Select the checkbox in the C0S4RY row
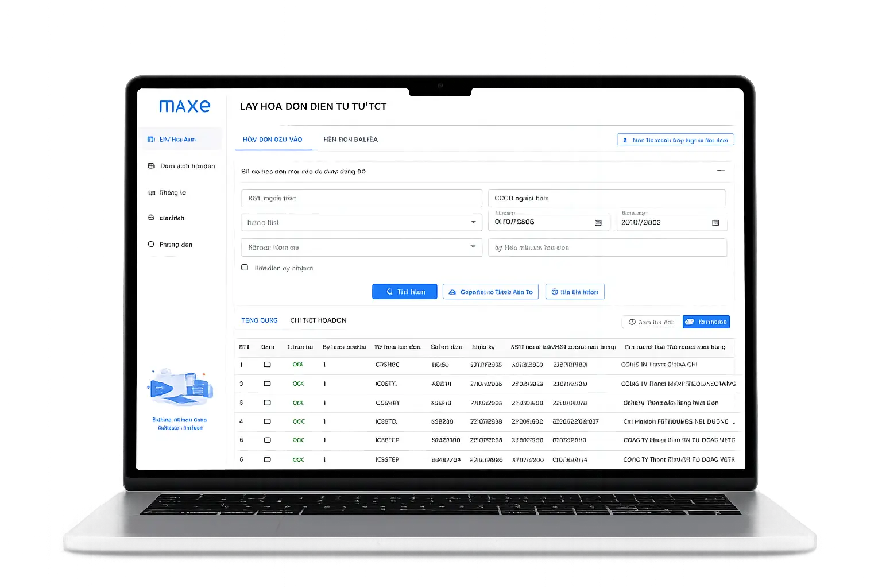882x588 pixels. click(267, 403)
